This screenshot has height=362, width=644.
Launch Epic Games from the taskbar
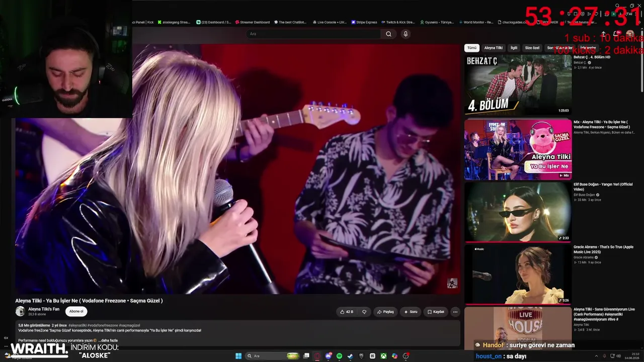pos(361,356)
